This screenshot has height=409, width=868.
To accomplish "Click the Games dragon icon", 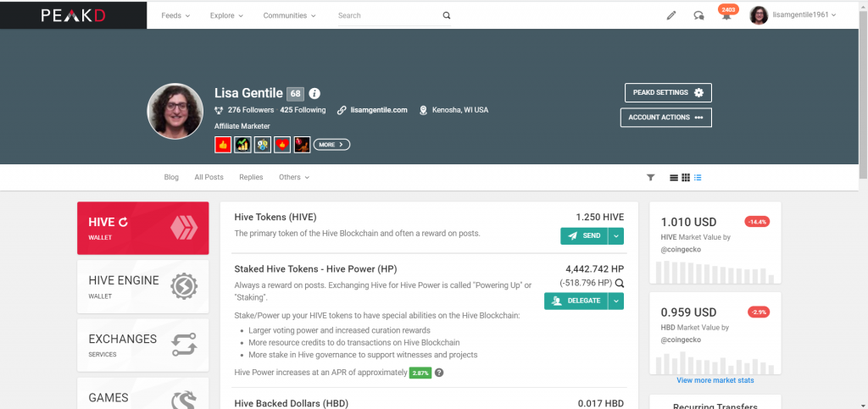I will point(184,400).
